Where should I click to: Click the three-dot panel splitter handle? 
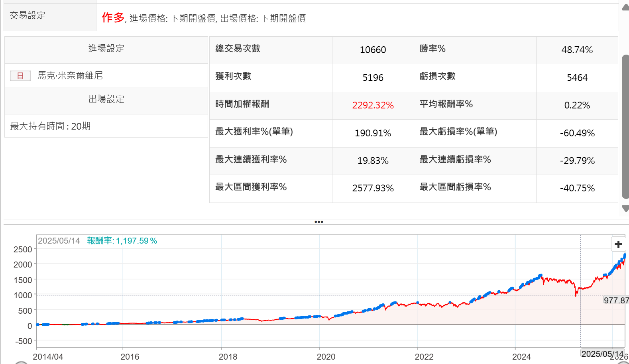[318, 222]
